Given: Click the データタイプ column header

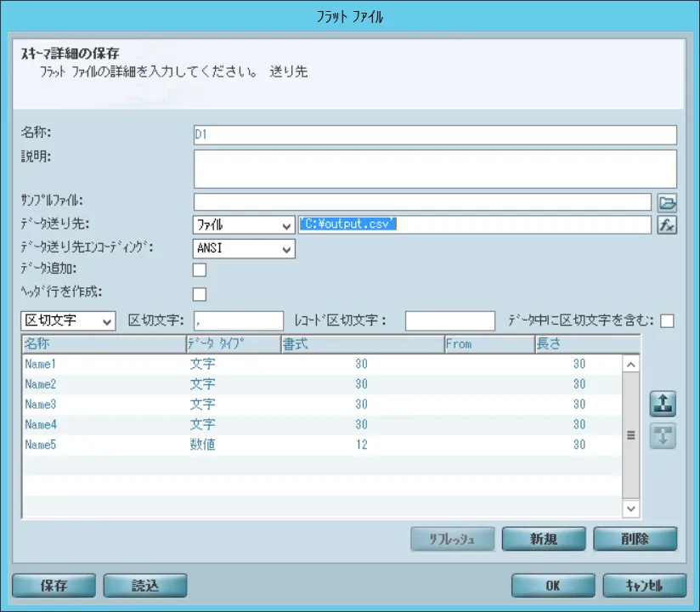Looking at the screenshot, I should (233, 344).
